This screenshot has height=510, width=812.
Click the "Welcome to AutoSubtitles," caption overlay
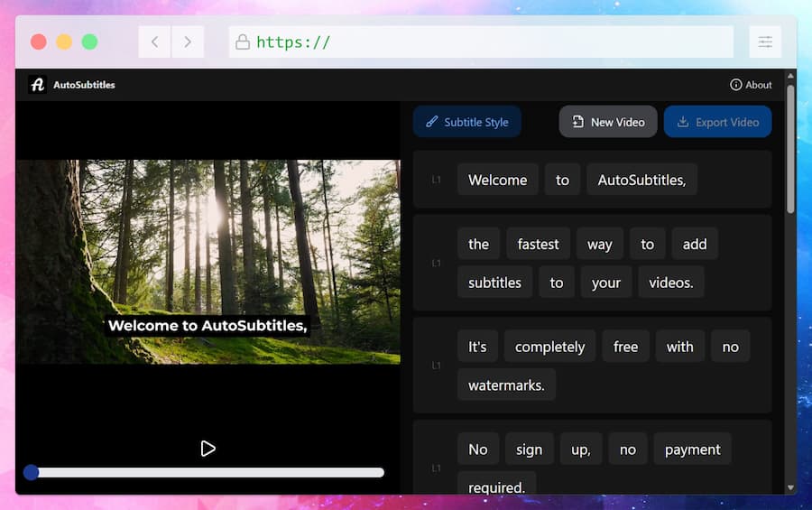pos(208,326)
